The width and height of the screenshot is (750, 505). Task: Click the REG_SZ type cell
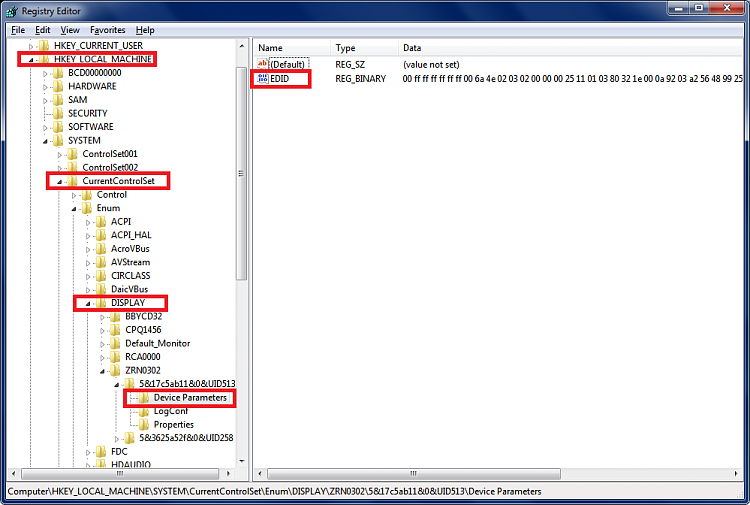350,65
